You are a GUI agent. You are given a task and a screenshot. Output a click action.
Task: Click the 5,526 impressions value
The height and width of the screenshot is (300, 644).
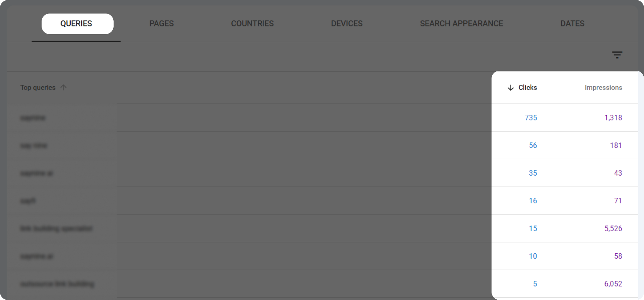[613, 228]
